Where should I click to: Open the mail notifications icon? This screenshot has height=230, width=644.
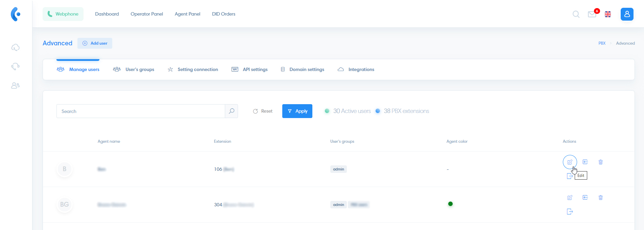592,14
